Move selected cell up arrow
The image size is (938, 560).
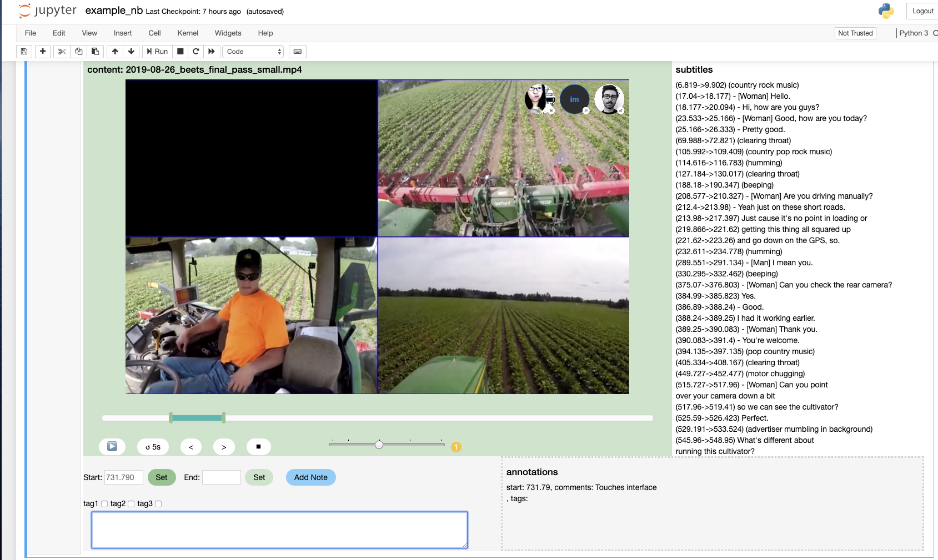(x=115, y=52)
